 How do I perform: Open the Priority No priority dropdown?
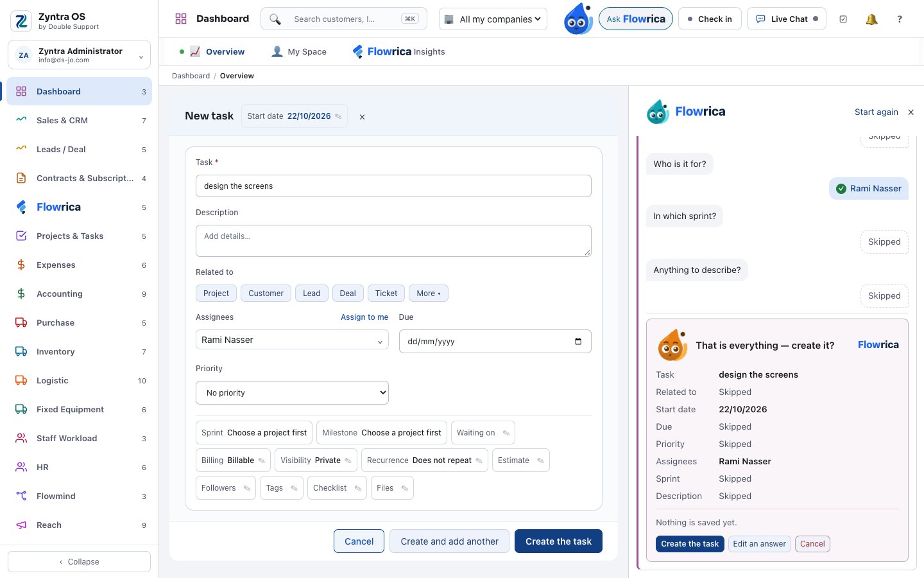[292, 393]
